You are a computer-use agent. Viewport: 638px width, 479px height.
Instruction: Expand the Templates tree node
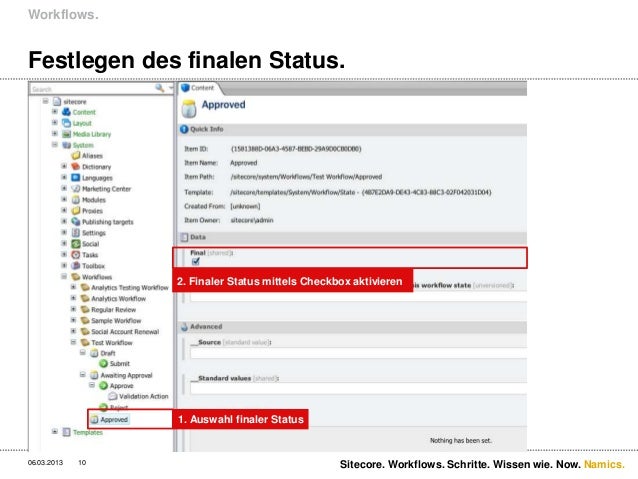pos(55,432)
